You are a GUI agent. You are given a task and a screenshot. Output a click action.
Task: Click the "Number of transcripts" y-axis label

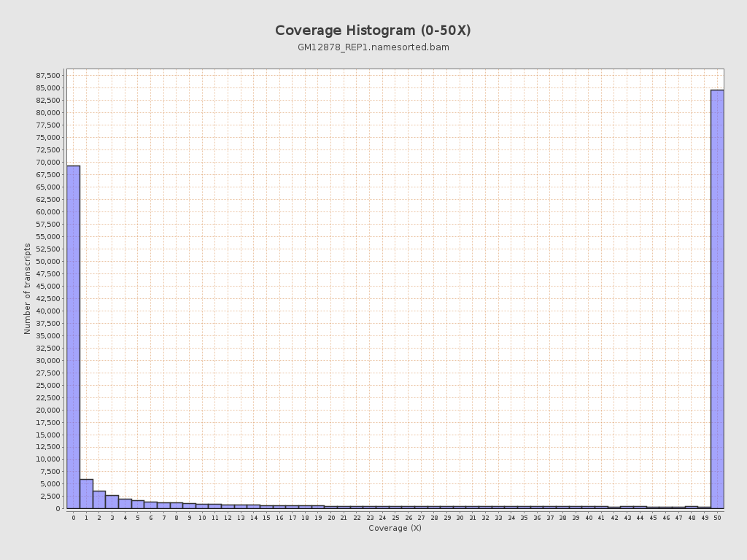coord(28,289)
